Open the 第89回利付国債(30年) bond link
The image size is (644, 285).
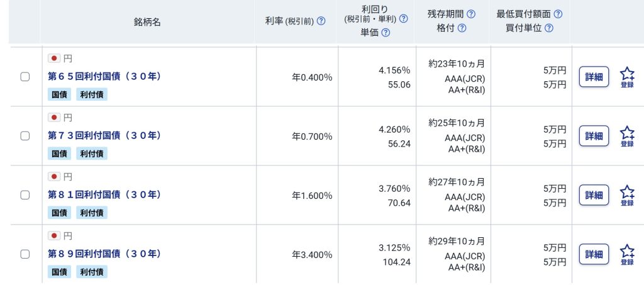pos(104,254)
